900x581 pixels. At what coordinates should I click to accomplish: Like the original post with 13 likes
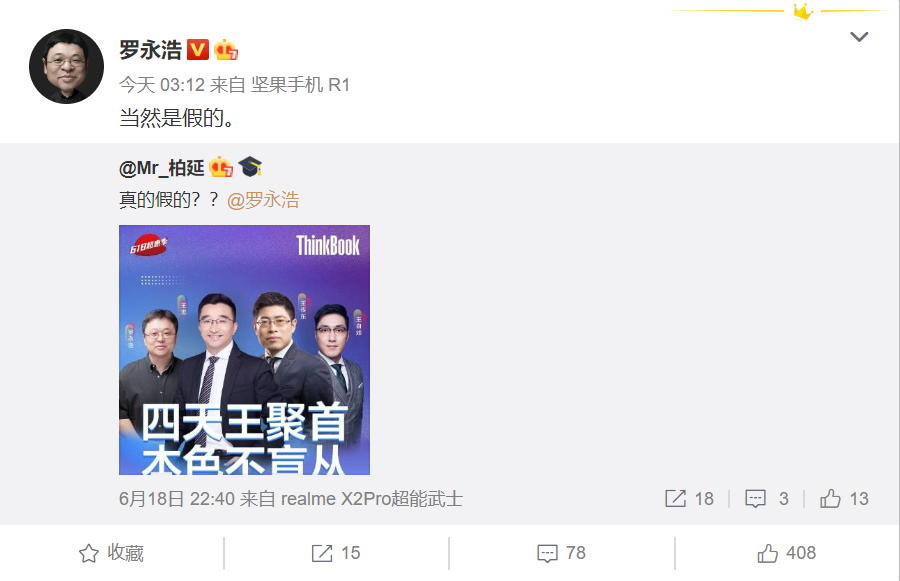pyautogui.click(x=844, y=498)
